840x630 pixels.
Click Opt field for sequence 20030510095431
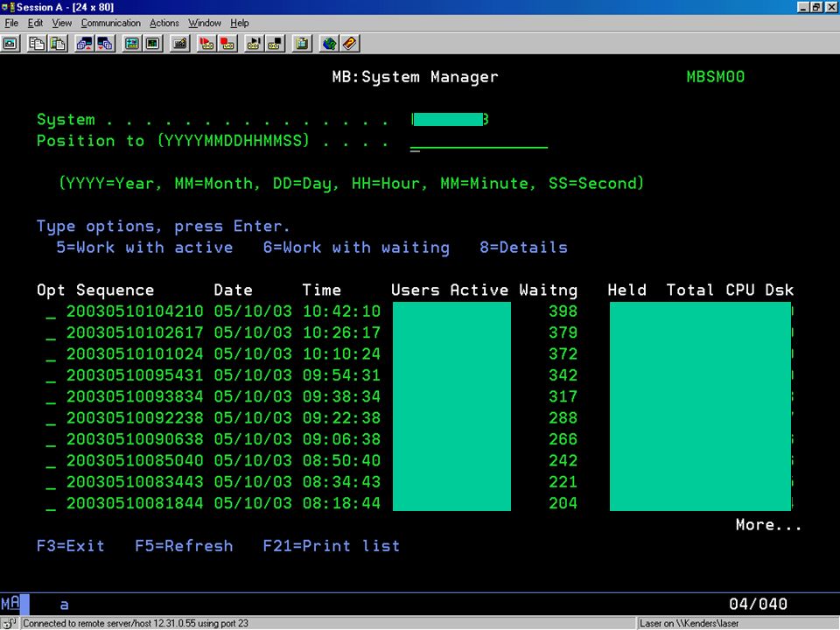pos(51,375)
